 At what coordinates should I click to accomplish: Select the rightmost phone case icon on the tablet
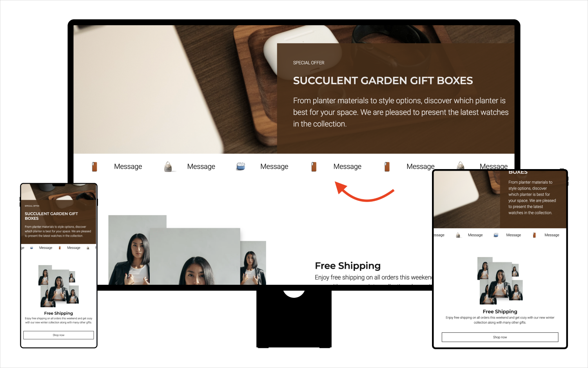(534, 235)
